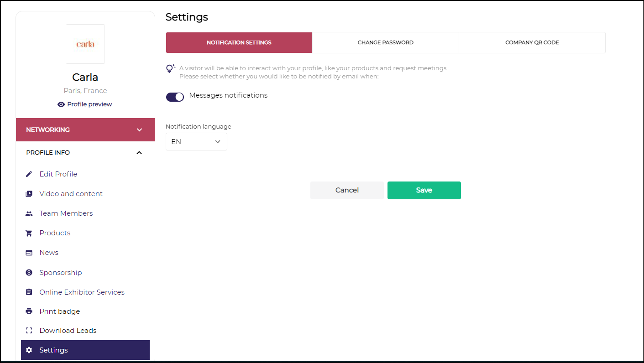Click the Video and content play icon
Screen dimensions: 644x363
point(29,194)
